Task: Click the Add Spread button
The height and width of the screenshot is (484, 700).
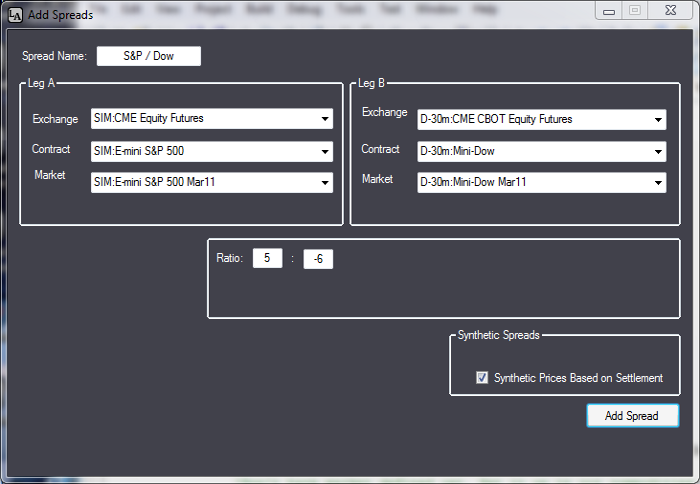Action: point(633,416)
